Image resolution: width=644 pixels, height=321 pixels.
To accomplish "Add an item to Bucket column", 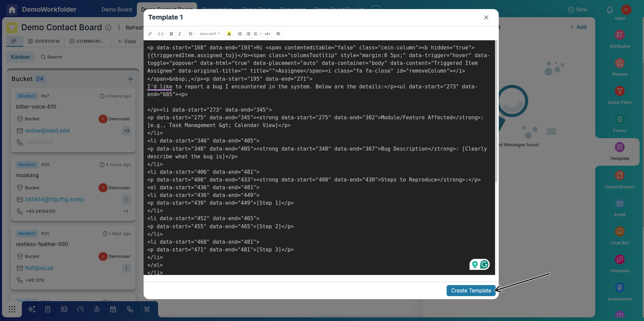I will [x=130, y=79].
